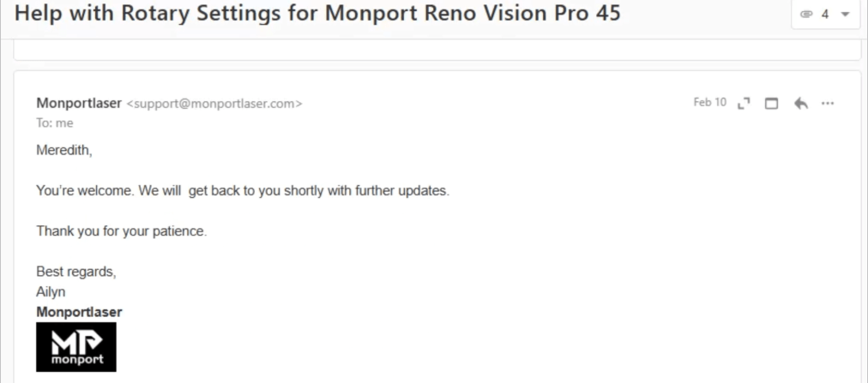Click the "Best regards," closing line
The width and height of the screenshot is (868, 383).
(75, 272)
